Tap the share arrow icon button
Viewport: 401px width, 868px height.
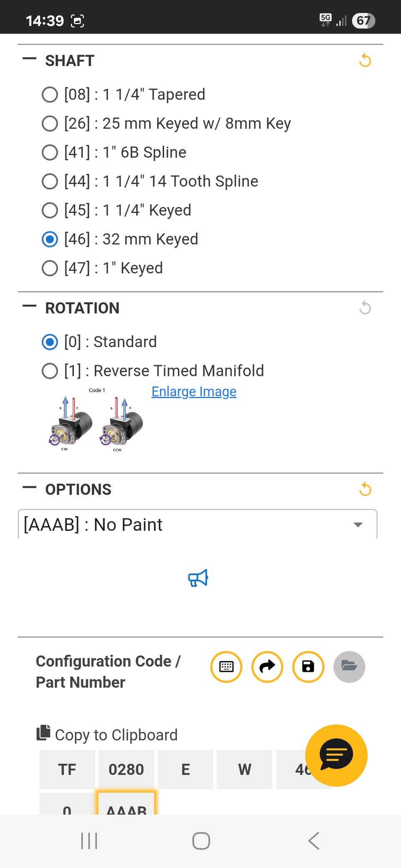pyautogui.click(x=267, y=667)
